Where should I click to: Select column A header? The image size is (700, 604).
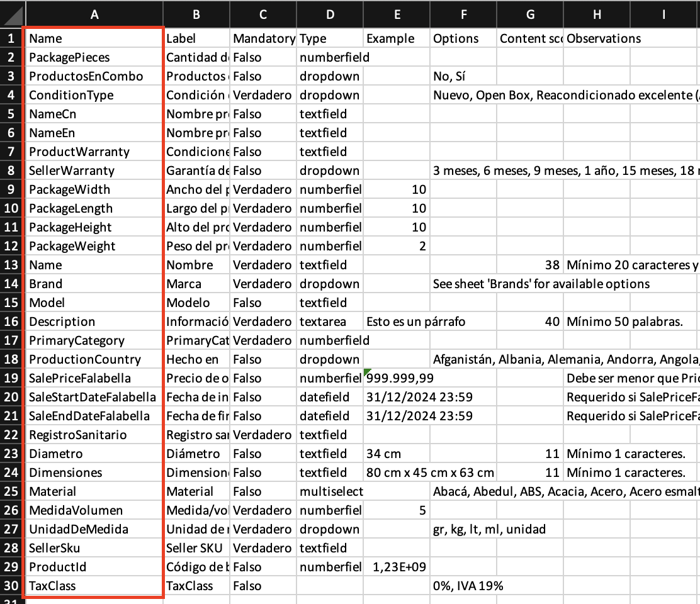(x=94, y=14)
